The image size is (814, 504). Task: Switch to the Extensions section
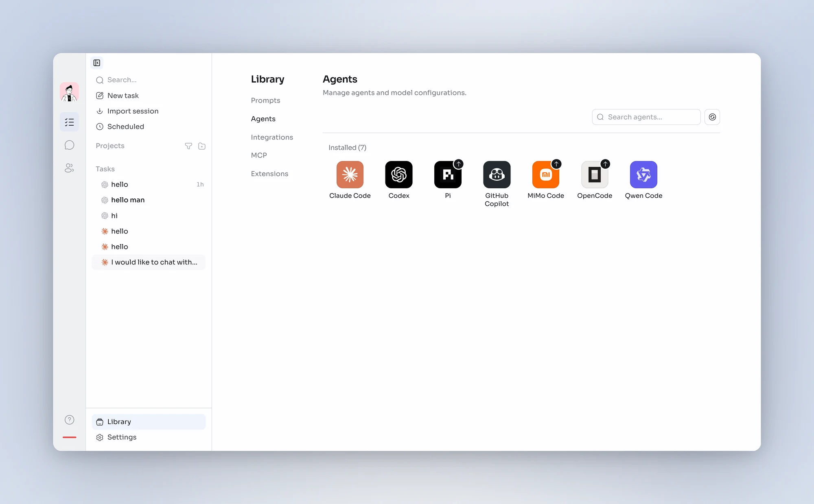[269, 174]
